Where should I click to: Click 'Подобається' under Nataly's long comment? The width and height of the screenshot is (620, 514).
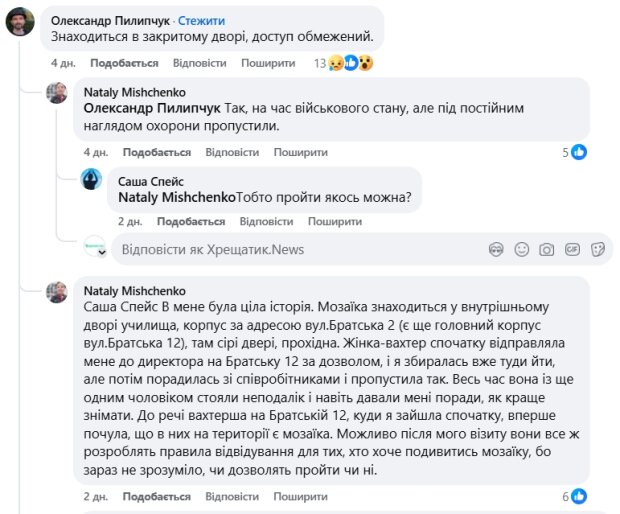157,496
